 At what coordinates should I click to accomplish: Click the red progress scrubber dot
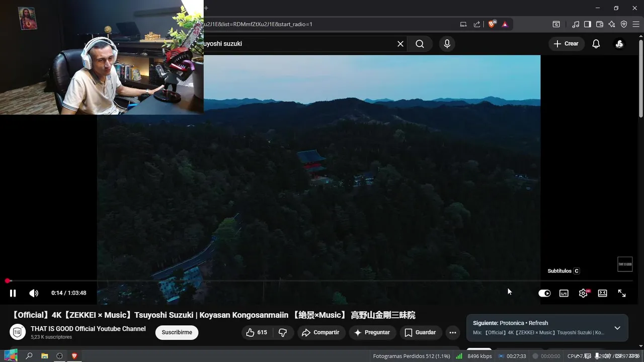coord(8,281)
